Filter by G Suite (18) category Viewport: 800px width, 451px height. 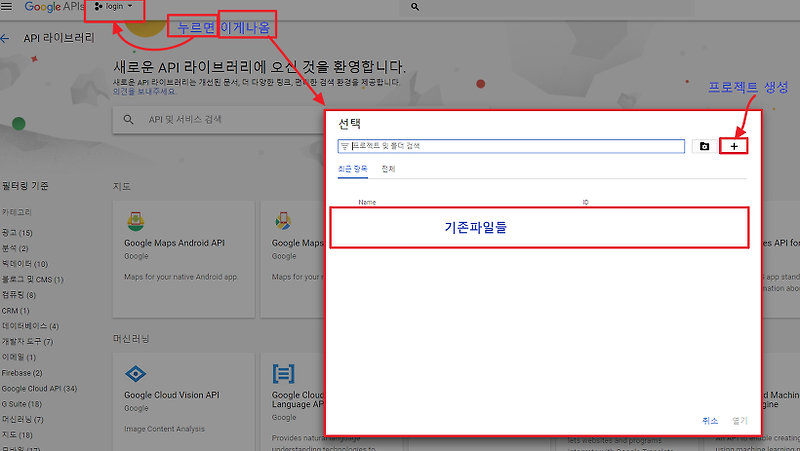21,404
